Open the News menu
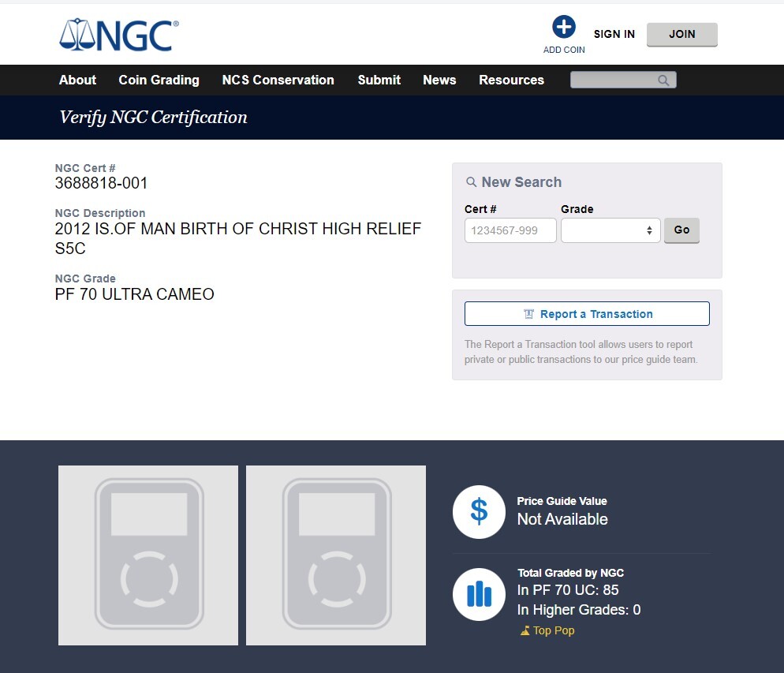The width and height of the screenshot is (784, 673). pyautogui.click(x=439, y=80)
